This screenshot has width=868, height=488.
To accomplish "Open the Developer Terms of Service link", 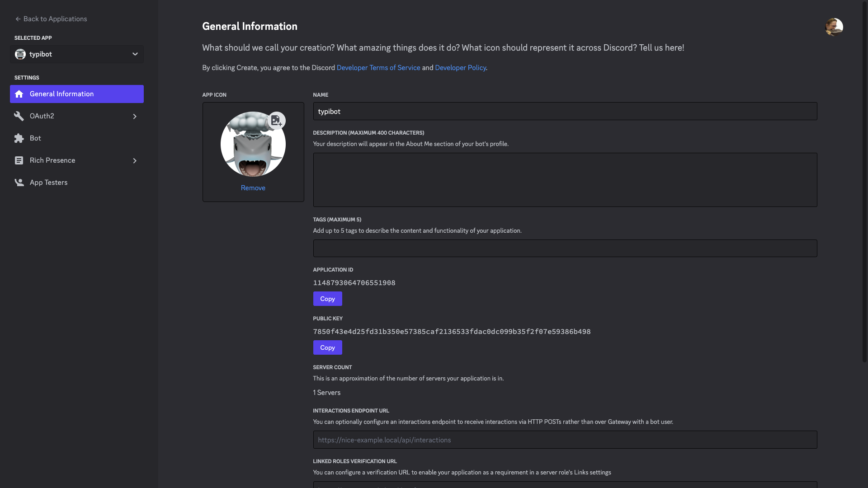I will pos(378,68).
